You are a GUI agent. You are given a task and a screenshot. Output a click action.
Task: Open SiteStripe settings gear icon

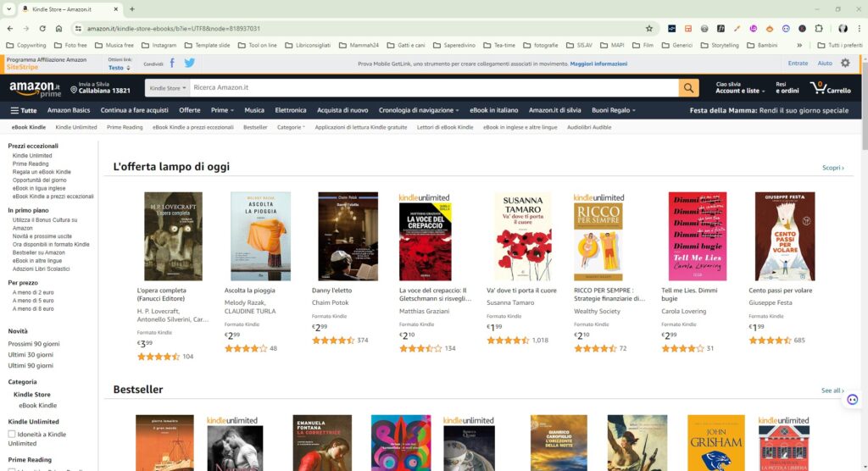845,63
